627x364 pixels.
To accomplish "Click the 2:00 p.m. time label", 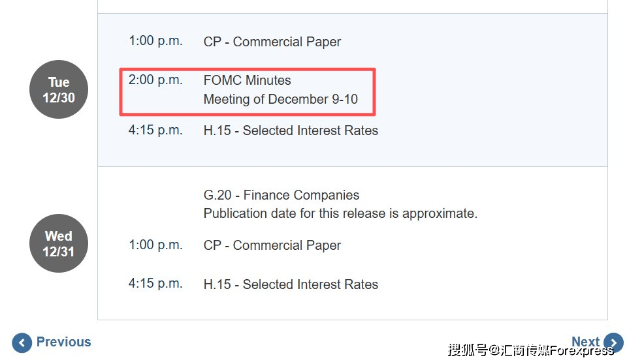I will point(155,81).
